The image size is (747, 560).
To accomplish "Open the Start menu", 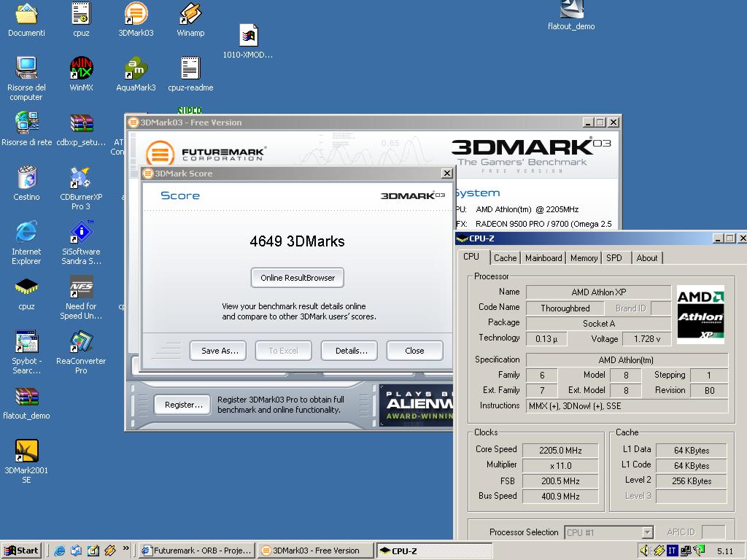I will 21,551.
